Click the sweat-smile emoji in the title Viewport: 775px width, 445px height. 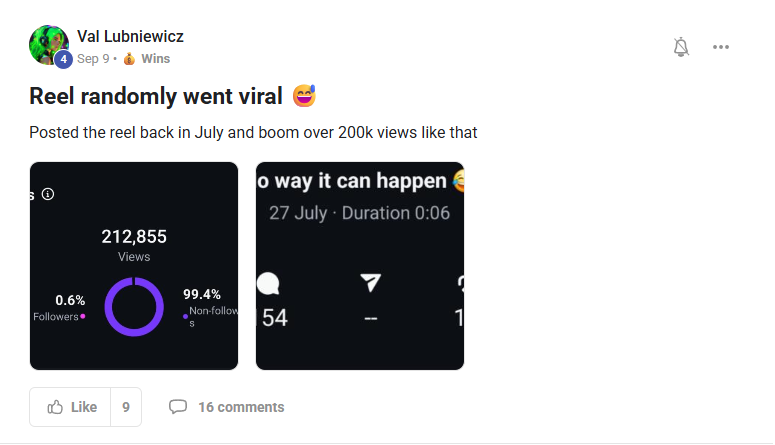(304, 97)
